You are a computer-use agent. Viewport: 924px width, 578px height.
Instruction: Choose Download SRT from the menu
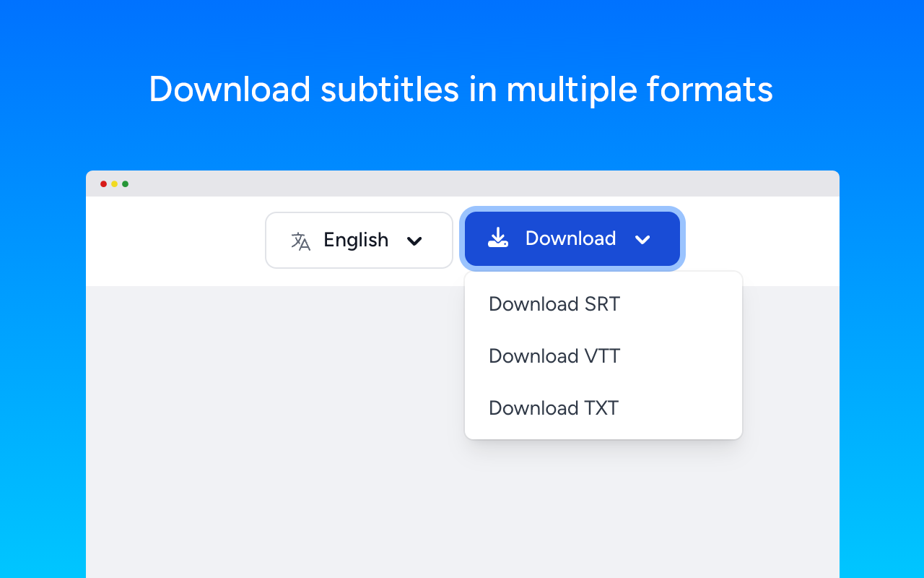554,304
